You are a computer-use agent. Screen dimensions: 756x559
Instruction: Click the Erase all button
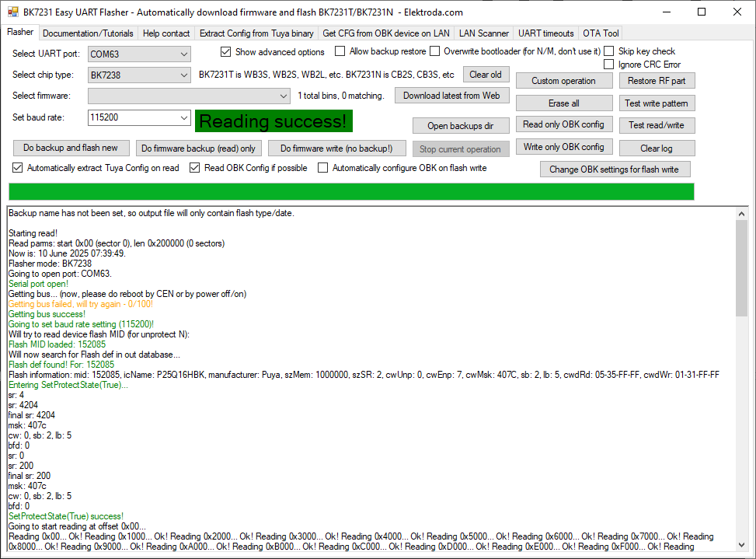tap(564, 103)
